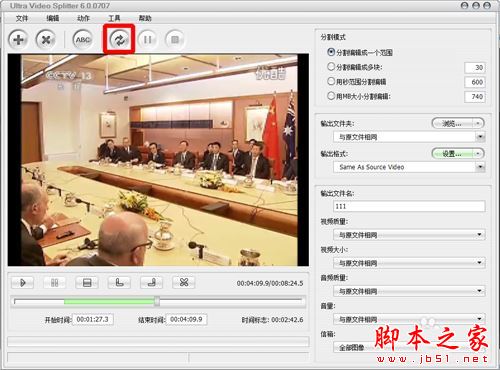500x370 pixels.
Task: Edit the seconds field showing 600
Action: pos(475,82)
